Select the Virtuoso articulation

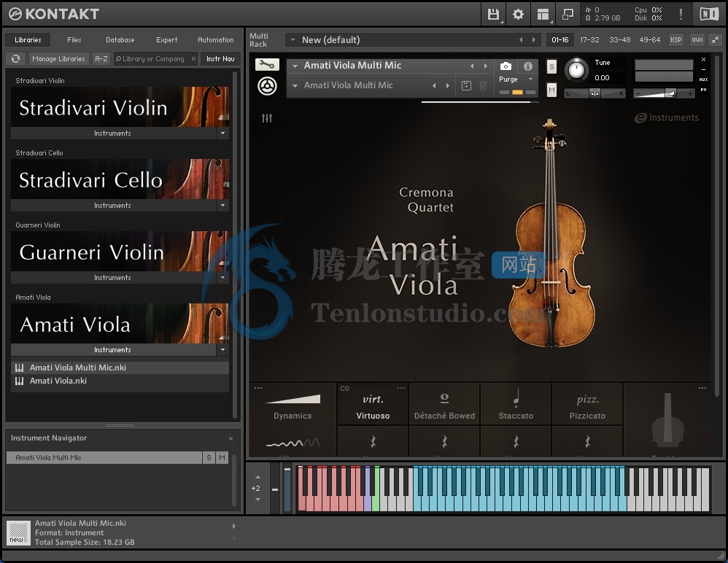[x=373, y=404]
